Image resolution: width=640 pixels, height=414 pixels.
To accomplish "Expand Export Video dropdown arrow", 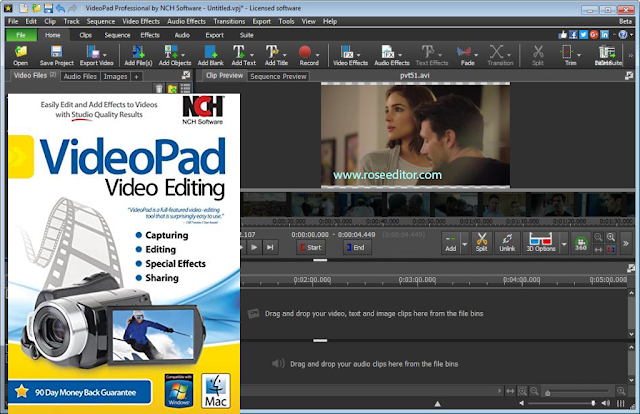I will pyautogui.click(x=105, y=55).
